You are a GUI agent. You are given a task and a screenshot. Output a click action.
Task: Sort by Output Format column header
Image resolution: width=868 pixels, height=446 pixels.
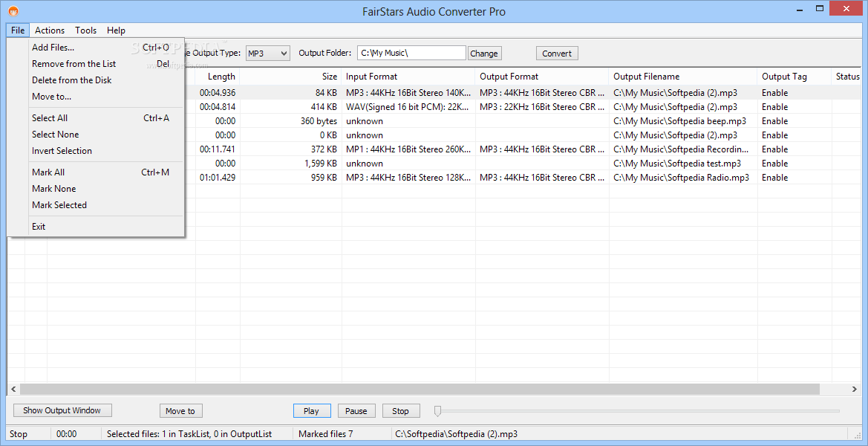(x=542, y=77)
